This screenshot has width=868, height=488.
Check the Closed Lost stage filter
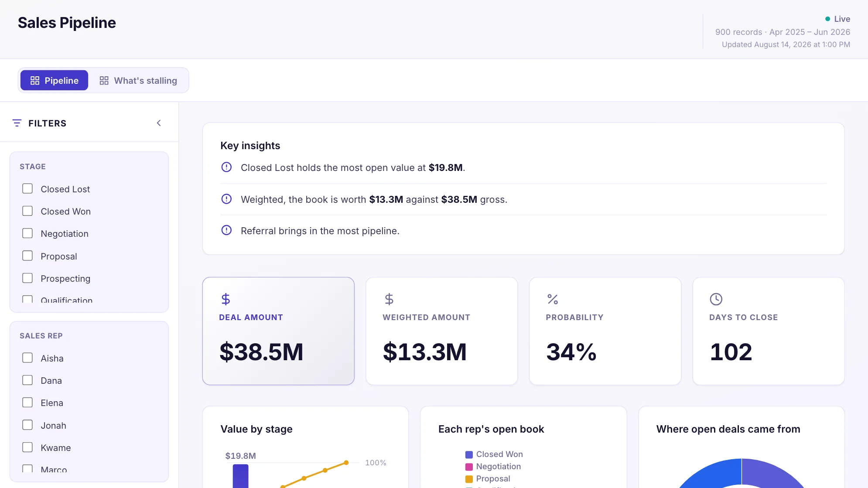[27, 188]
